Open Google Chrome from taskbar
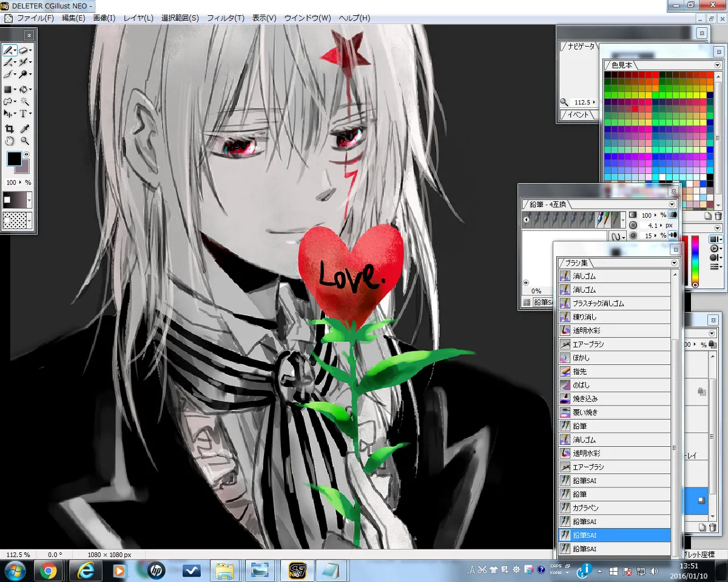This screenshot has width=728, height=582. tap(49, 570)
